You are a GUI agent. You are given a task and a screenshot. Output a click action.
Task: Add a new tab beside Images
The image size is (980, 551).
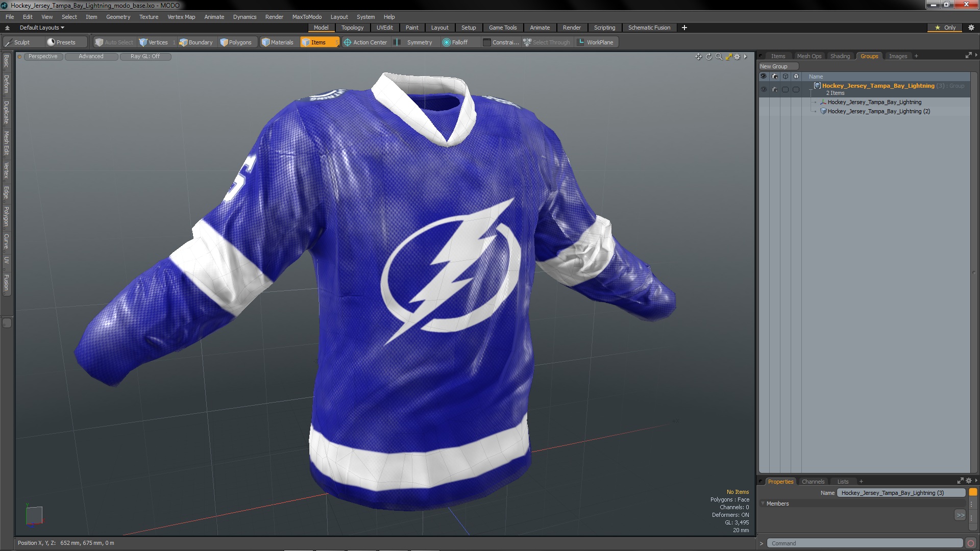[916, 56]
